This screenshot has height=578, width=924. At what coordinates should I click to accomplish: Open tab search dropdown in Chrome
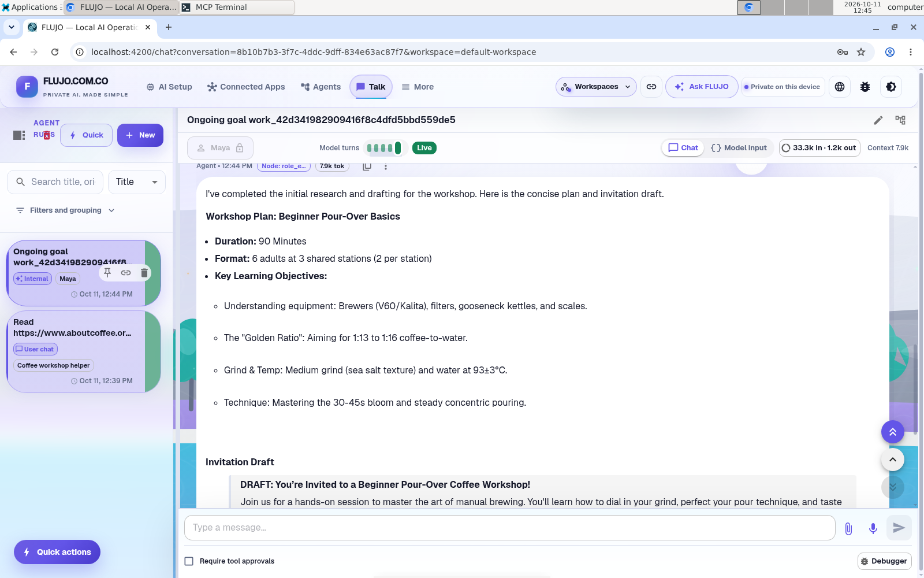[11, 27]
